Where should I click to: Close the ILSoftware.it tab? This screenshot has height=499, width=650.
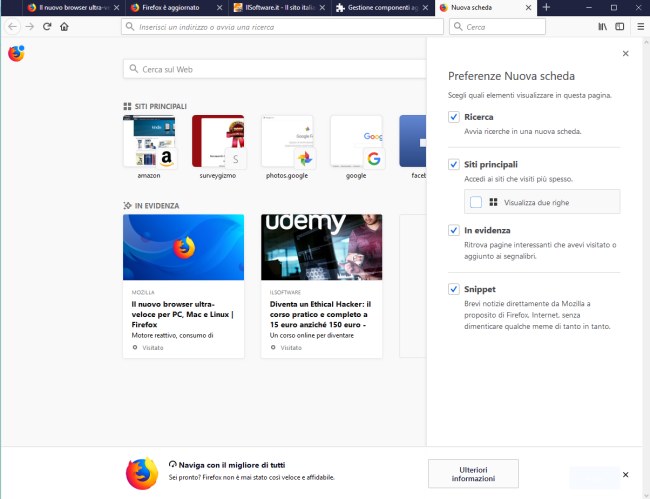[x=322, y=7]
